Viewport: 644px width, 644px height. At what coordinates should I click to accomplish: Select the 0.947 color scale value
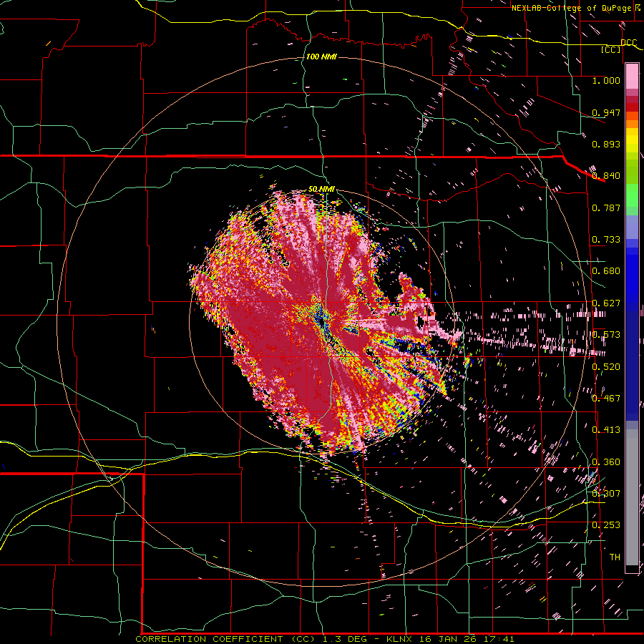click(606, 112)
